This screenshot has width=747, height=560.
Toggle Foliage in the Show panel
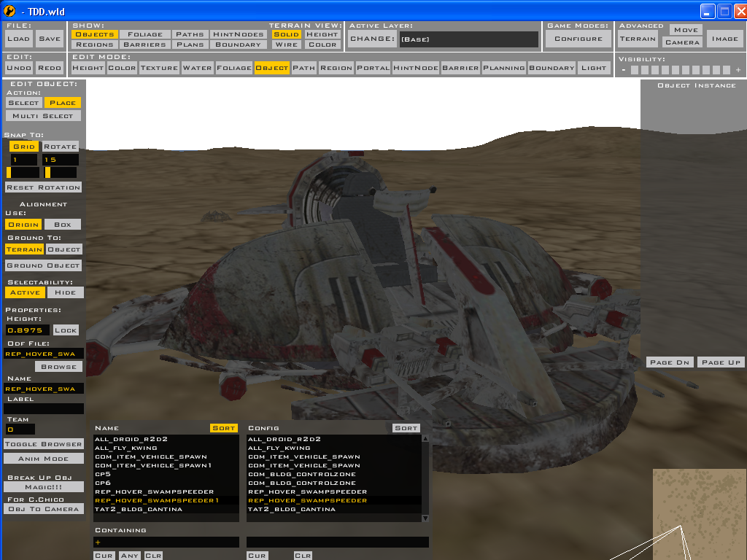(145, 34)
